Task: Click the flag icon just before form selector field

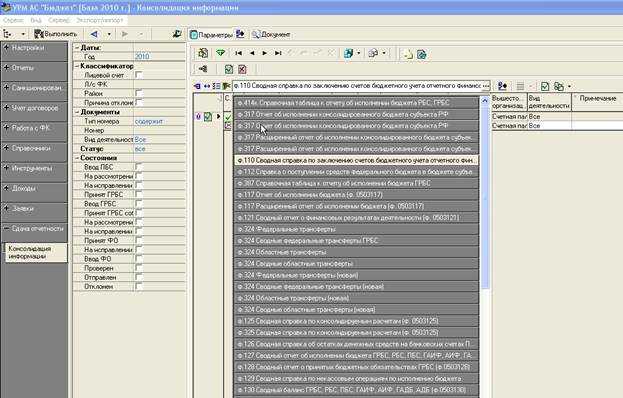Action: tap(226, 86)
